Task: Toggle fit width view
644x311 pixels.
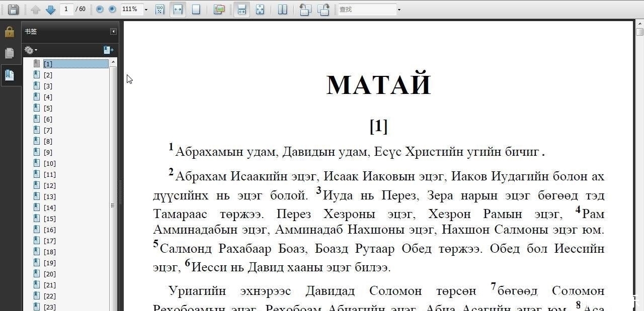Action: [x=177, y=9]
